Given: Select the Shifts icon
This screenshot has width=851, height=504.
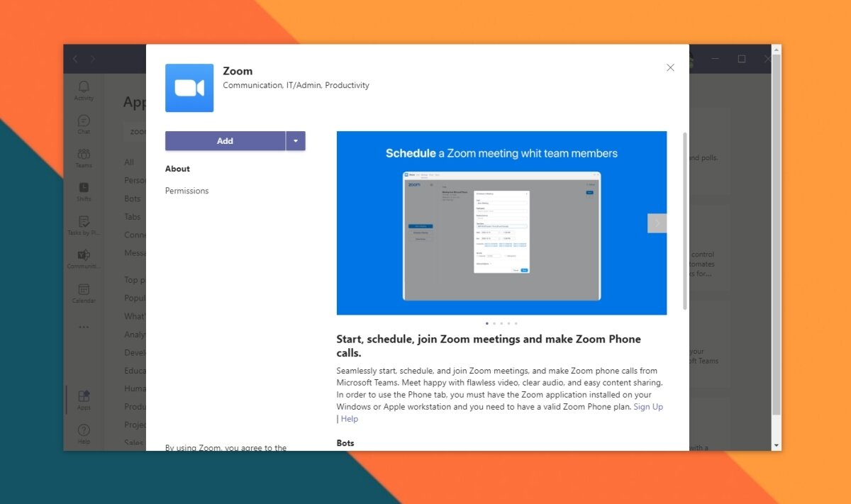Looking at the screenshot, I should tap(83, 190).
